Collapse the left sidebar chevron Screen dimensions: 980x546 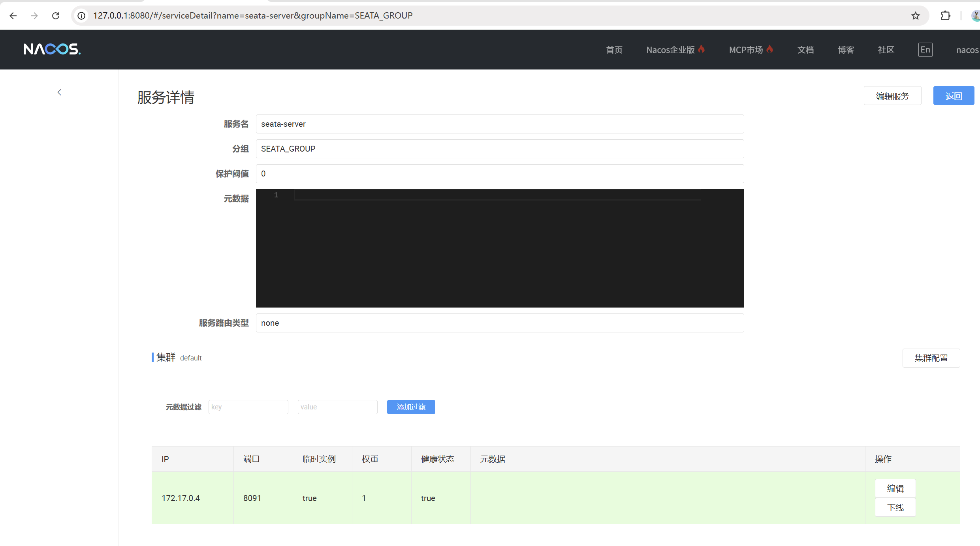59,92
